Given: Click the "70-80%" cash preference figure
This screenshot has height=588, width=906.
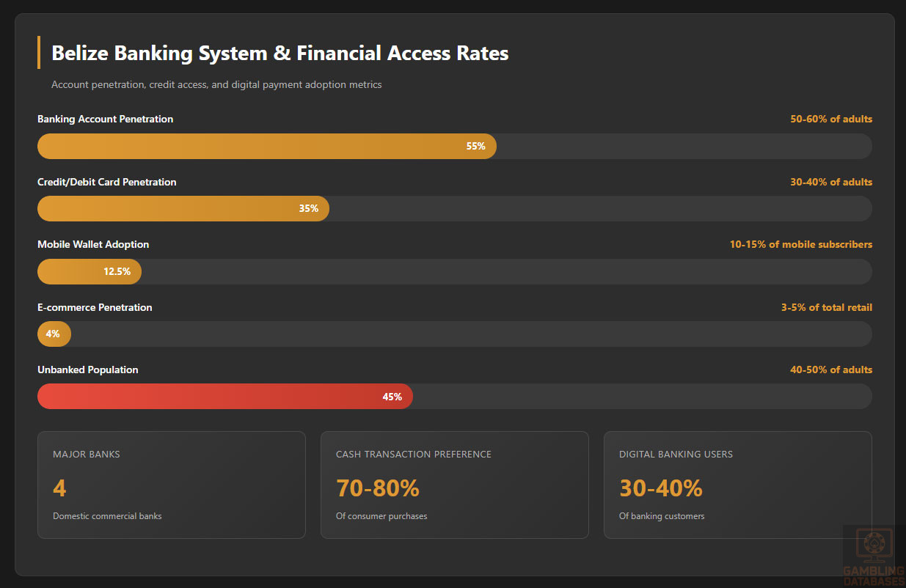Looking at the screenshot, I should click(x=378, y=488).
